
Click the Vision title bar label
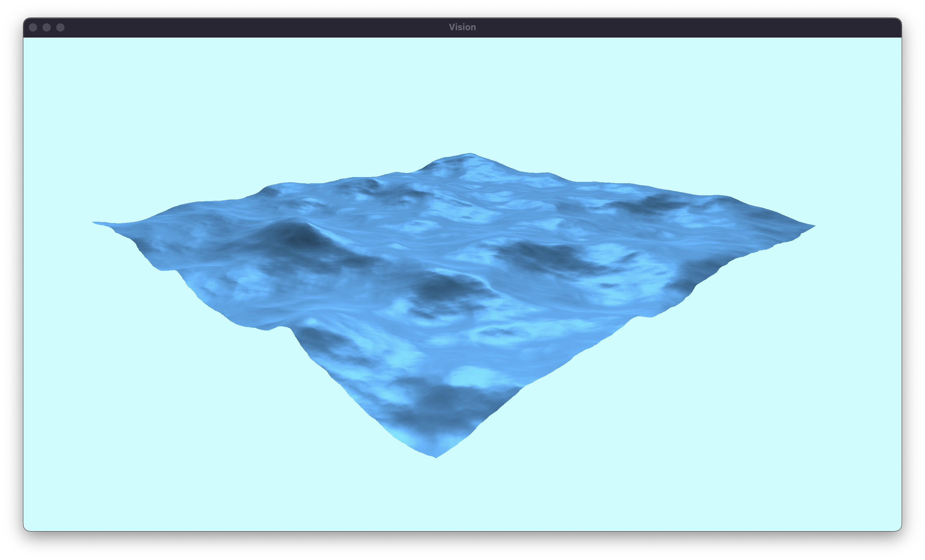[x=462, y=27]
